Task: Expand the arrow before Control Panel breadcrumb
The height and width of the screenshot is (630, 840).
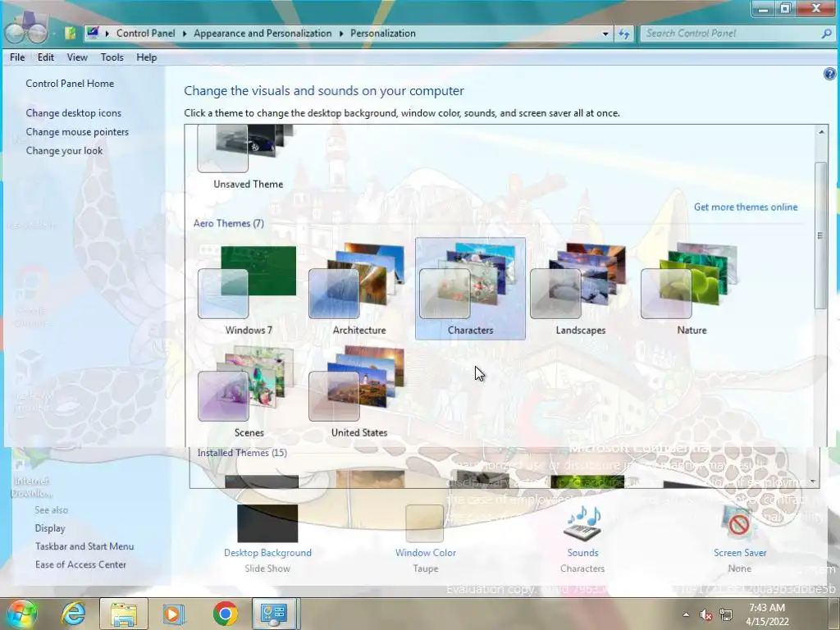Action: pos(107,33)
